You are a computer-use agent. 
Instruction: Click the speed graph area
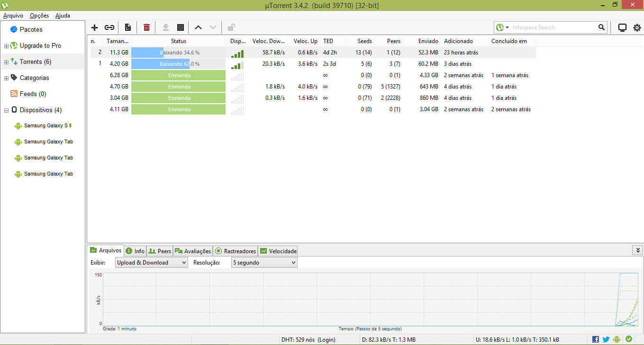click(371, 300)
